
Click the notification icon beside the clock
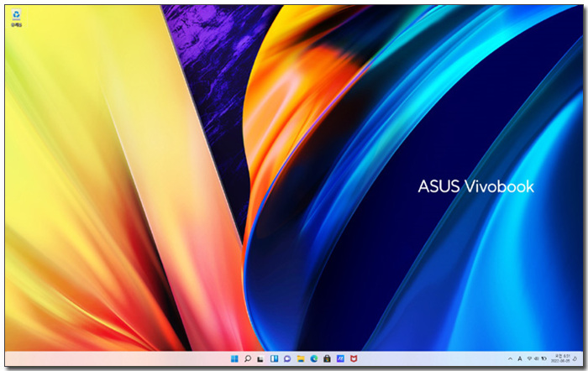(x=575, y=358)
